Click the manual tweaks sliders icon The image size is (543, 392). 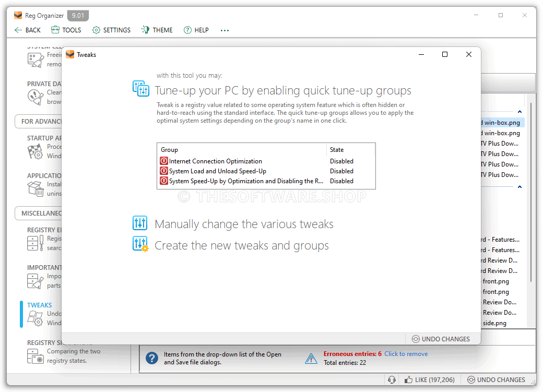[140, 223]
